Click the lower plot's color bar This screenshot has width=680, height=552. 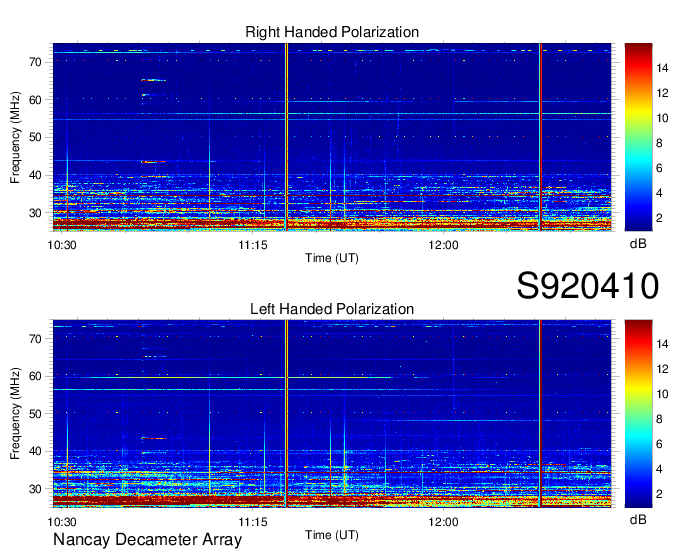[x=638, y=414]
